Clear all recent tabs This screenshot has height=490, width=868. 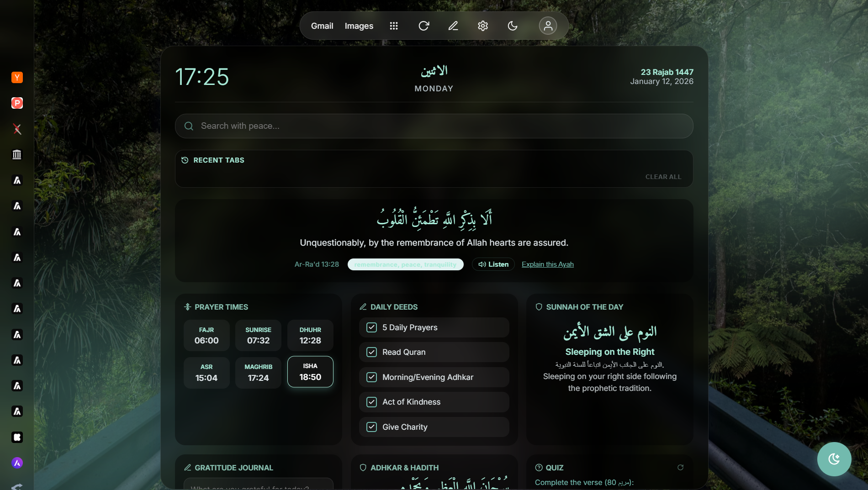[663, 177]
